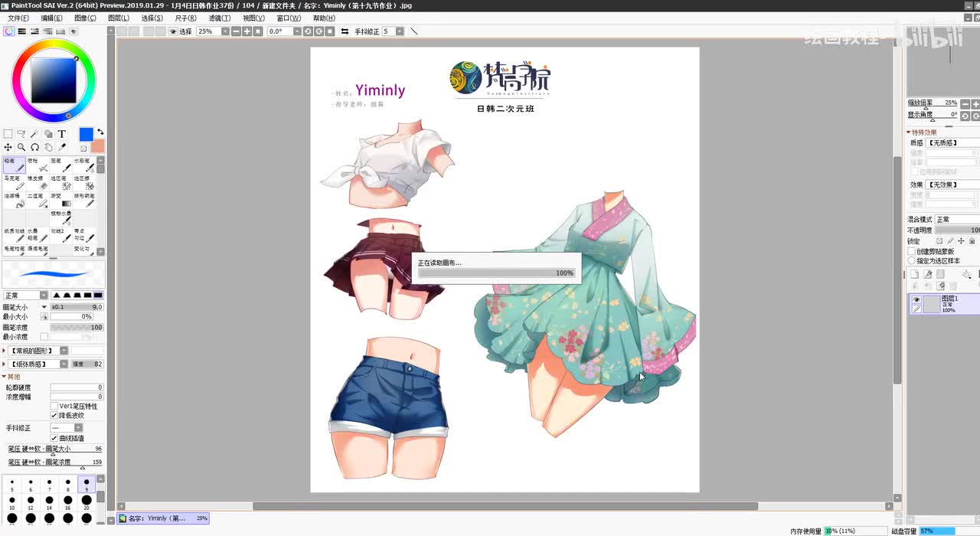Enable Ver1笔压特性 checkbox

point(54,406)
